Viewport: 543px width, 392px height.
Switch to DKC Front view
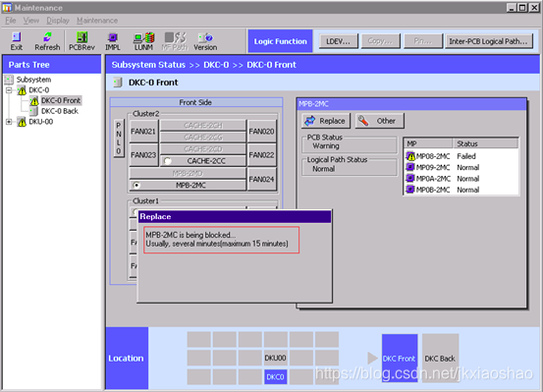coord(400,358)
